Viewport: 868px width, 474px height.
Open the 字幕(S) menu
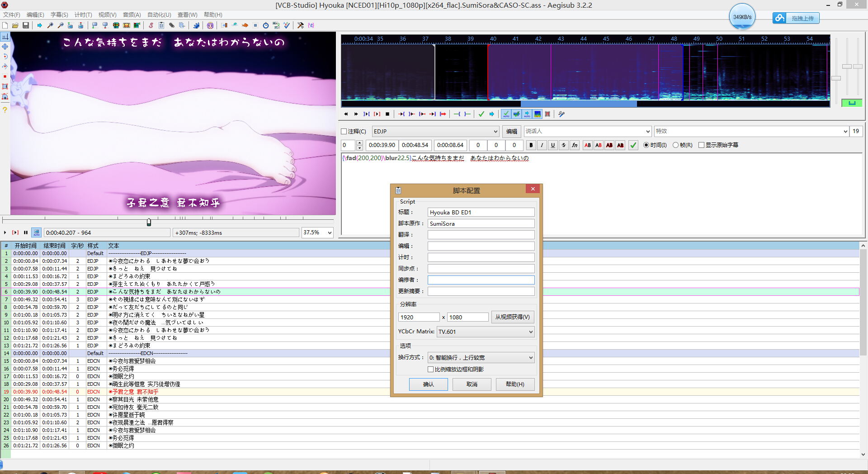pyautogui.click(x=59, y=15)
